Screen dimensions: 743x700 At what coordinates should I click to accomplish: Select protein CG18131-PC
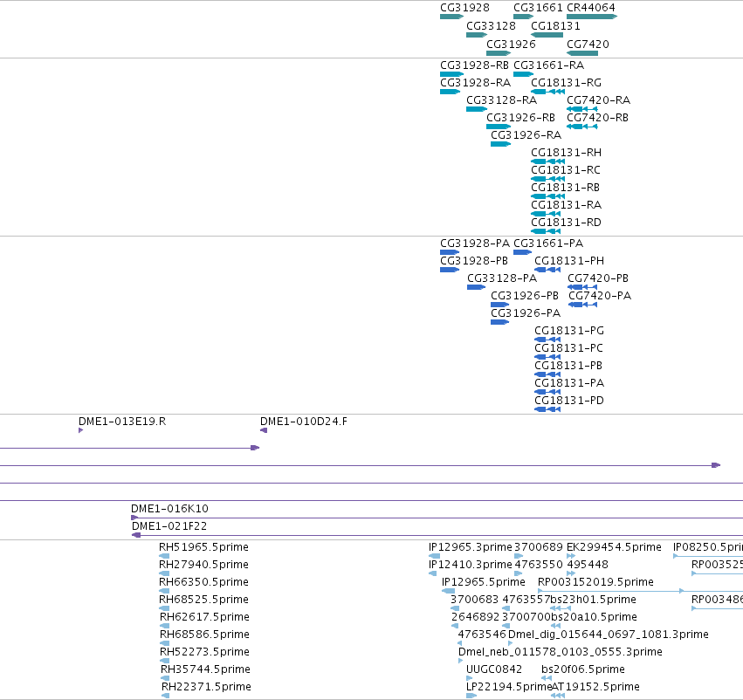click(x=547, y=357)
